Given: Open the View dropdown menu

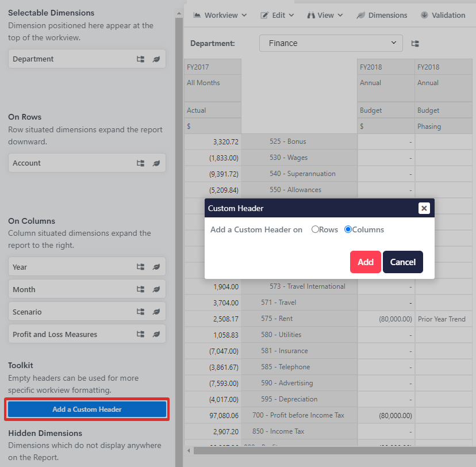Looking at the screenshot, I should 325,15.
